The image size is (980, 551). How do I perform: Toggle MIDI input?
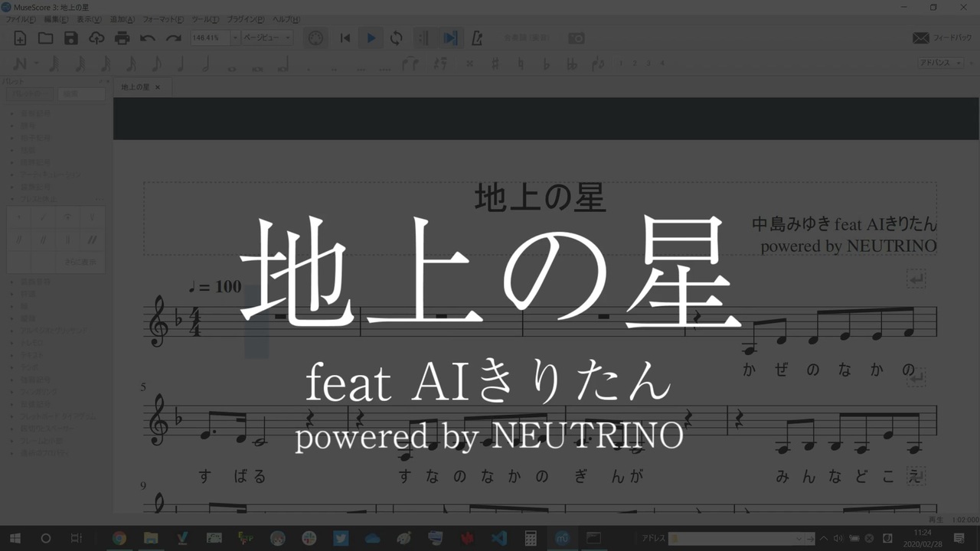(x=315, y=38)
